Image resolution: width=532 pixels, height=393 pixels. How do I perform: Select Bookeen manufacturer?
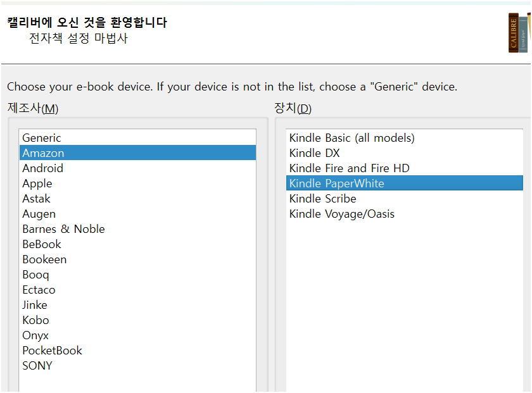137,259
